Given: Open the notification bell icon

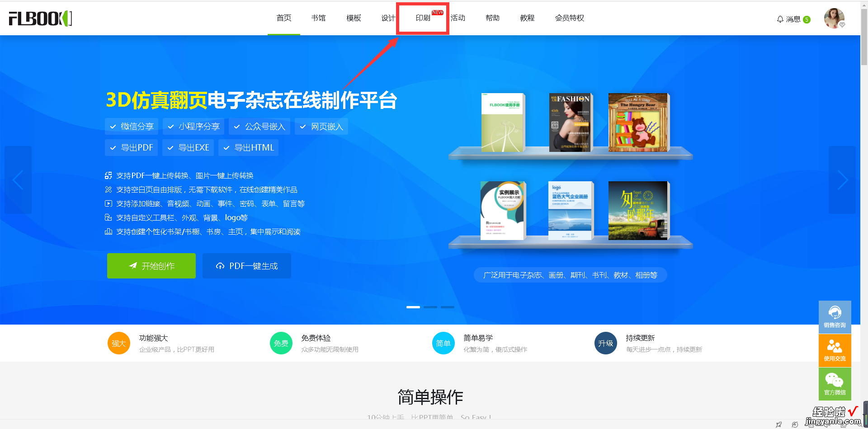Looking at the screenshot, I should click(780, 19).
